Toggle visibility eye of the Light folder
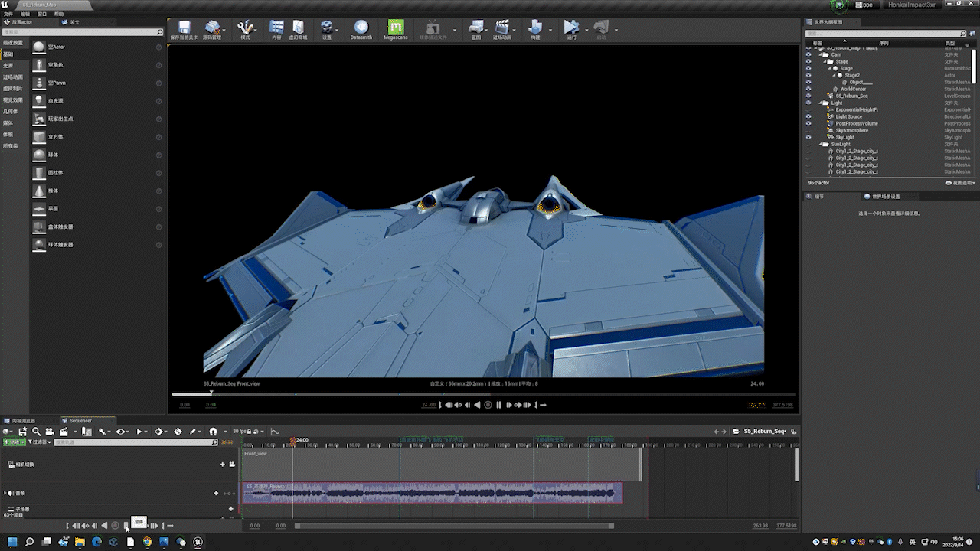This screenshot has width=980, height=551. (x=808, y=103)
